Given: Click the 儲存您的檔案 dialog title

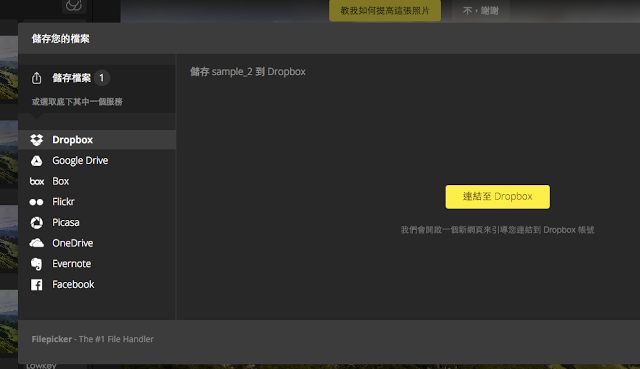Looking at the screenshot, I should [x=61, y=39].
